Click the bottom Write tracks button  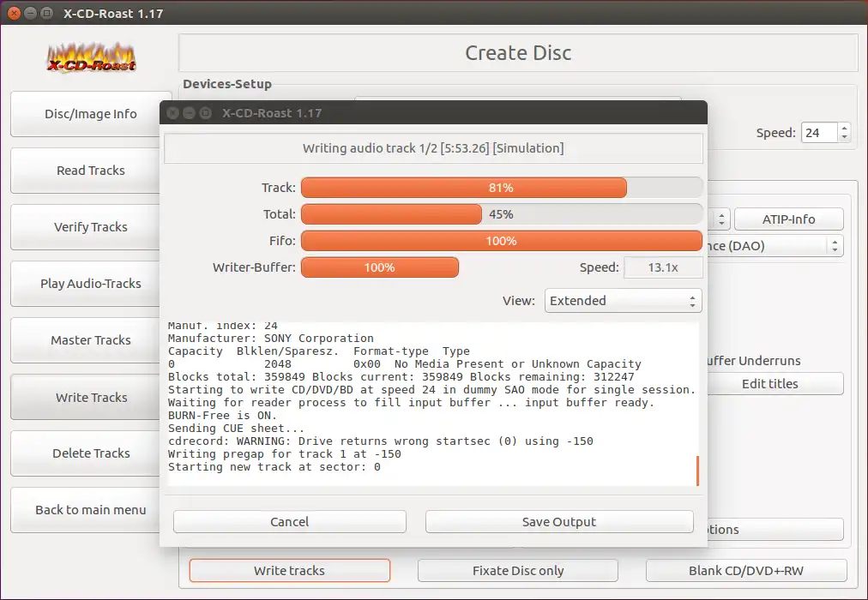click(x=290, y=570)
